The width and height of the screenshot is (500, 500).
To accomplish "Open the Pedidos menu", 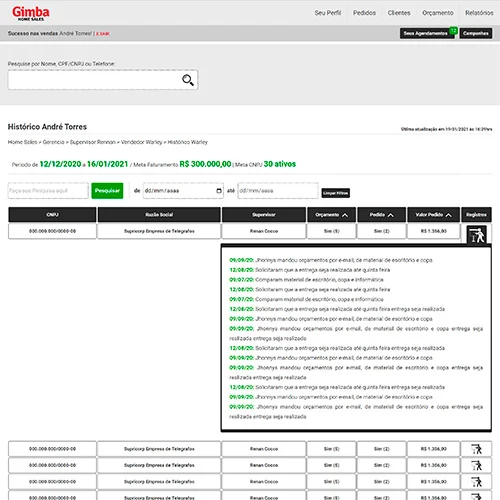I will (364, 13).
